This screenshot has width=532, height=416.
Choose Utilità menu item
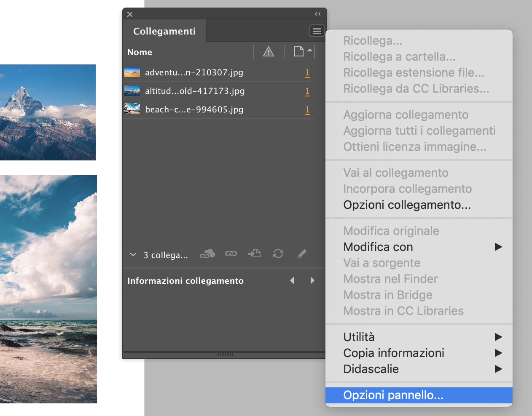[419, 337]
